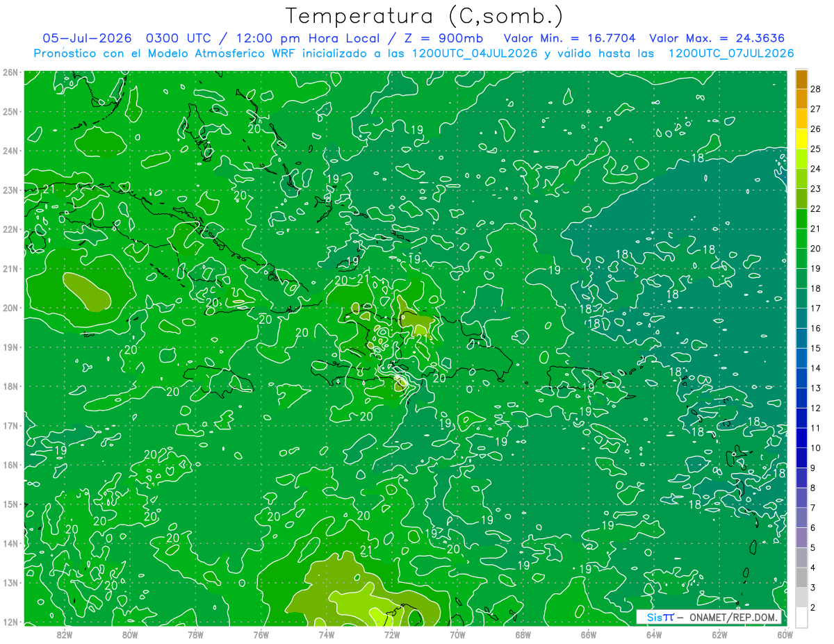Click the legend value 27
Image resolution: width=834 pixels, height=644 pixels.
pos(816,109)
